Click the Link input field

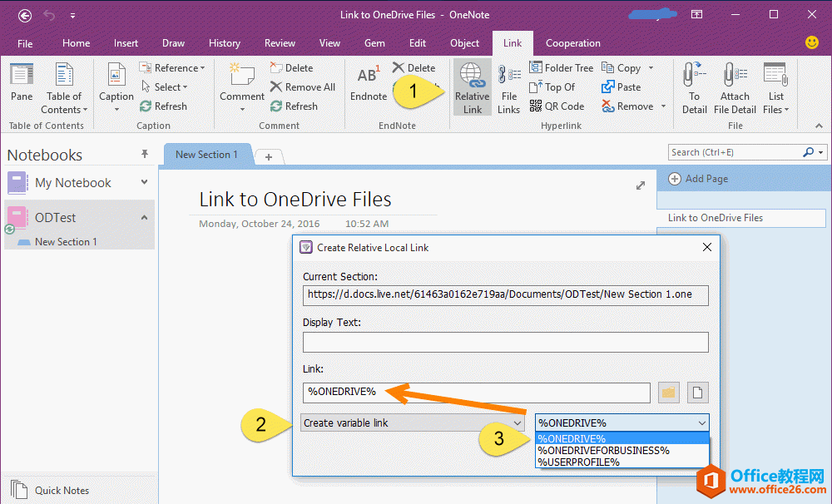pyautogui.click(x=477, y=393)
